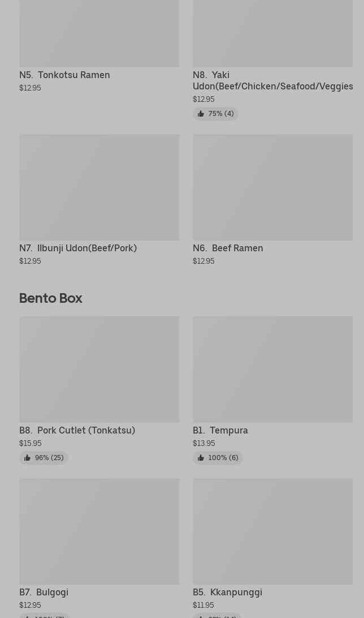The width and height of the screenshot is (364, 618).
Task: Open the N7 Ilbunji Udon image
Action: pos(99,187)
